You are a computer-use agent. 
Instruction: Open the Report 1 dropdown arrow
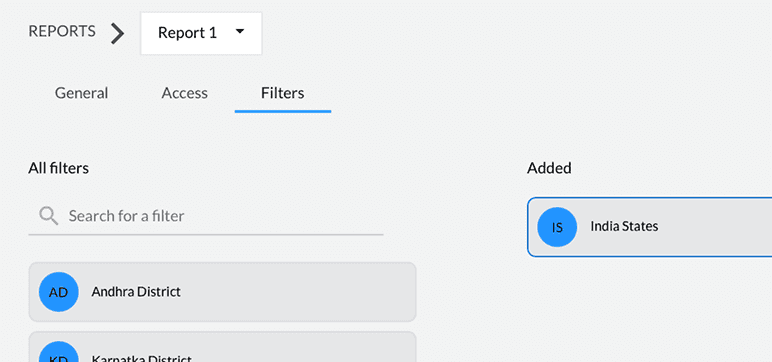[x=240, y=32]
